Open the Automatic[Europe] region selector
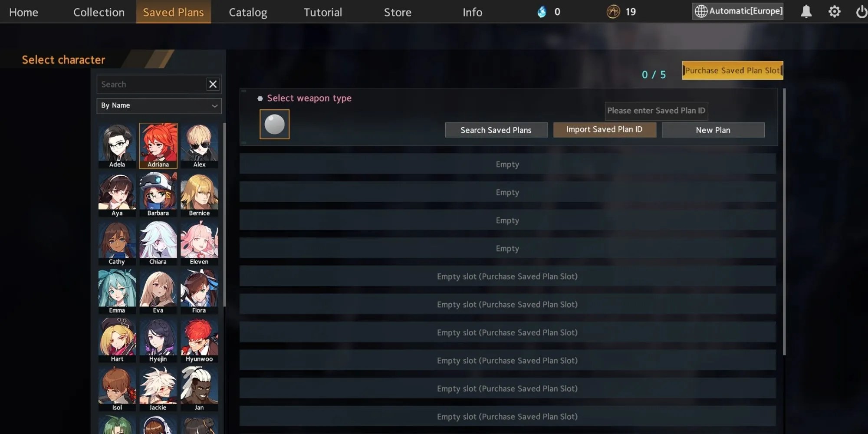The height and width of the screenshot is (434, 868). (738, 11)
